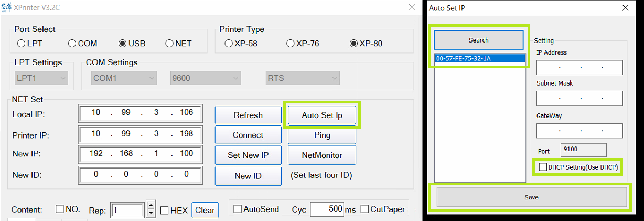Click the Set New IP button
644x221 pixels.
point(248,155)
